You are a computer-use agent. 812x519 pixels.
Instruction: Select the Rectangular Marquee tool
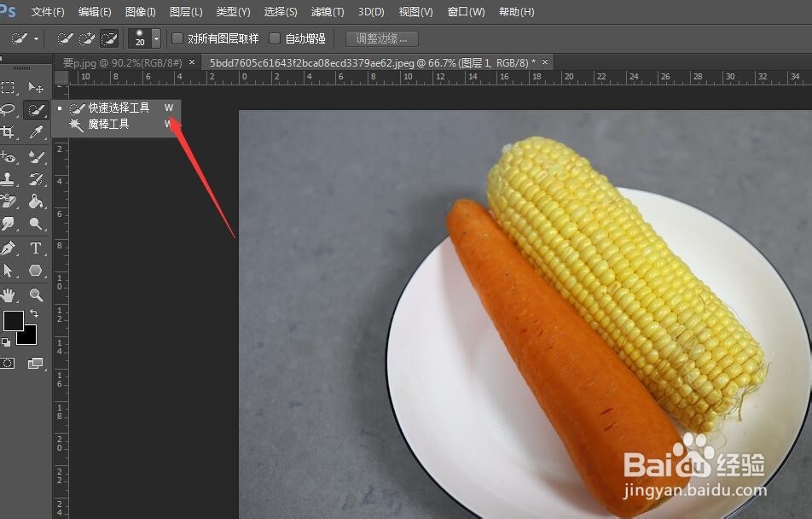pyautogui.click(x=8, y=87)
